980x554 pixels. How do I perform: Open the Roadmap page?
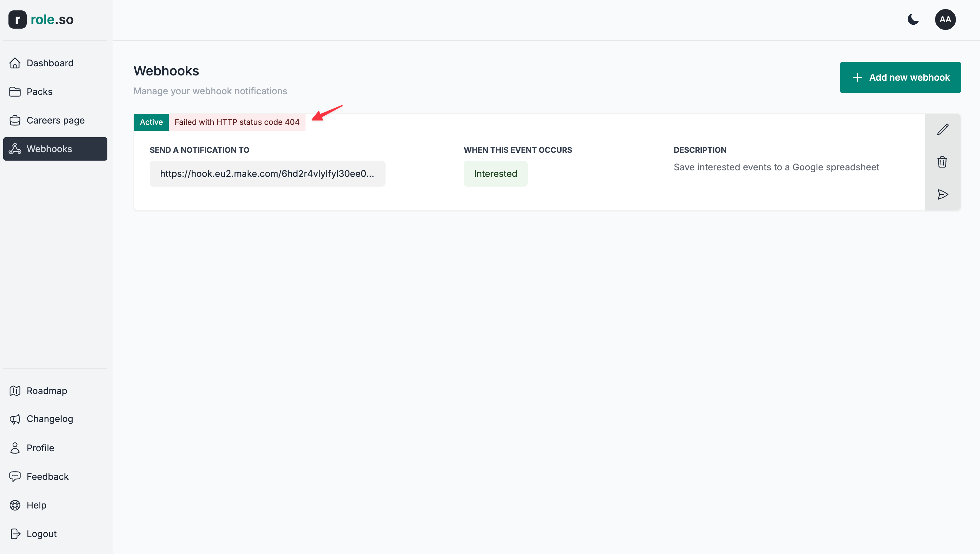point(47,391)
